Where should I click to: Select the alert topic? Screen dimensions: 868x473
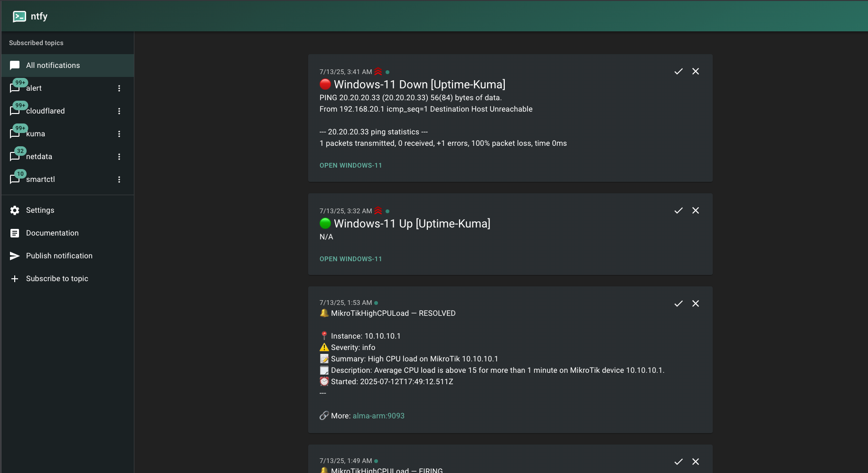click(67, 88)
